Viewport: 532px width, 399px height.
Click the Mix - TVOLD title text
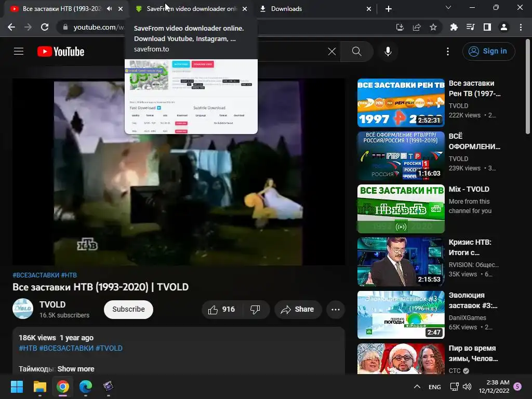pyautogui.click(x=469, y=189)
